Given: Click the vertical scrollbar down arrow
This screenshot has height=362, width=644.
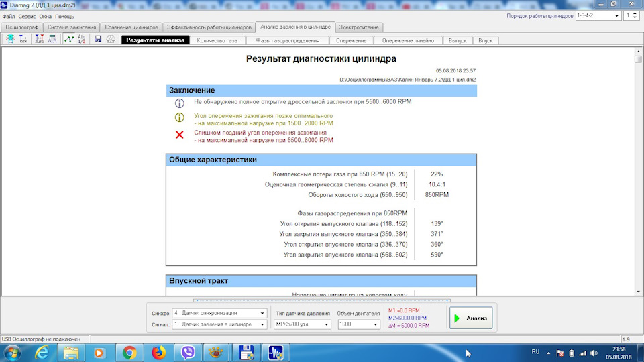Looking at the screenshot, I should click(638, 292).
